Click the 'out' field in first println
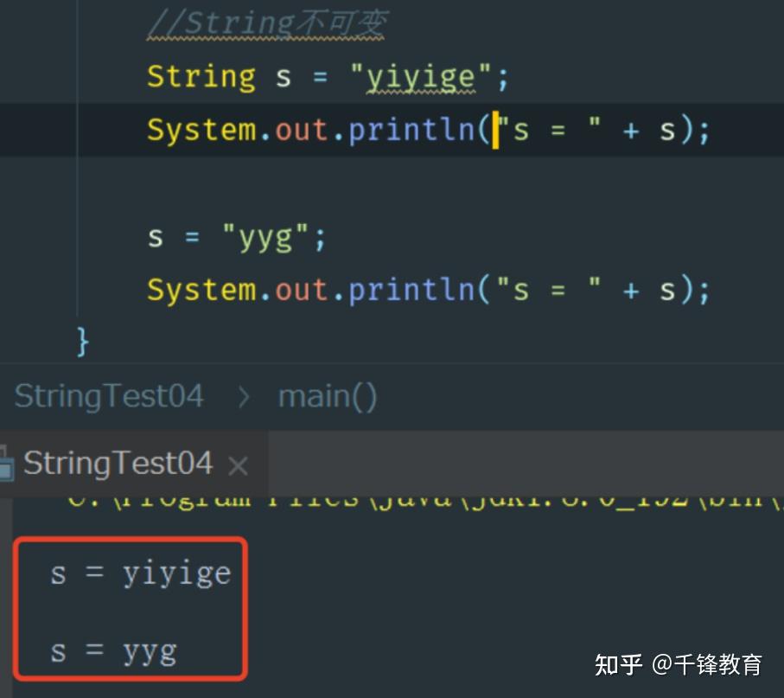 point(301,130)
